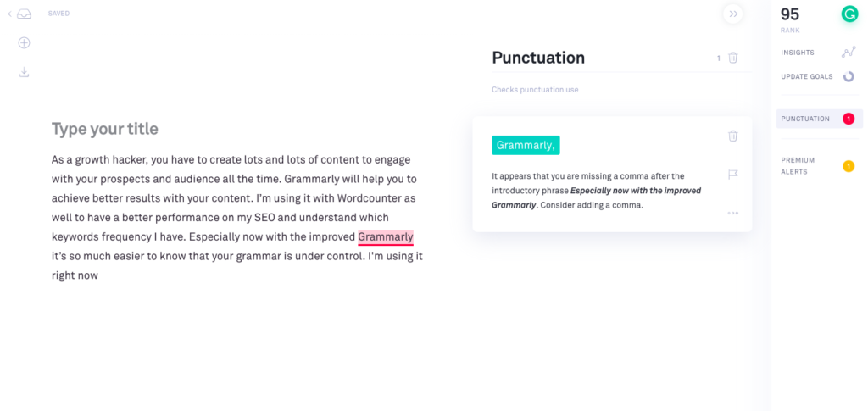
Task: Expand more options ellipsis on suggestion card
Action: (x=733, y=213)
